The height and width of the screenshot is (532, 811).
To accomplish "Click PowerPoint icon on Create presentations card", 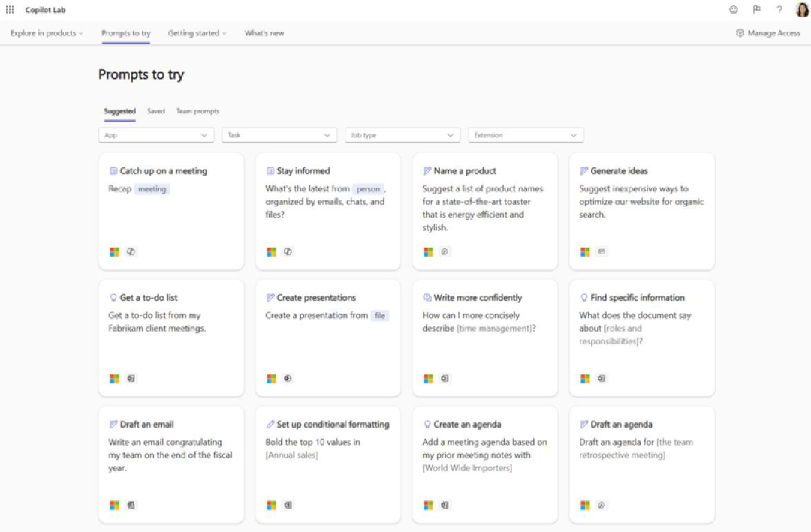I will [288, 378].
